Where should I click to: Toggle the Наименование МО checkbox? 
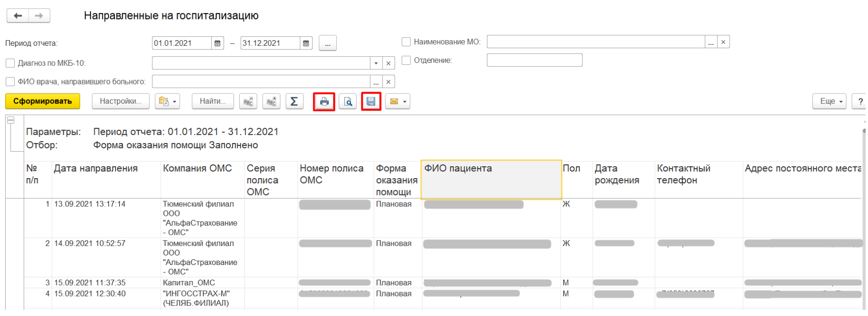406,42
